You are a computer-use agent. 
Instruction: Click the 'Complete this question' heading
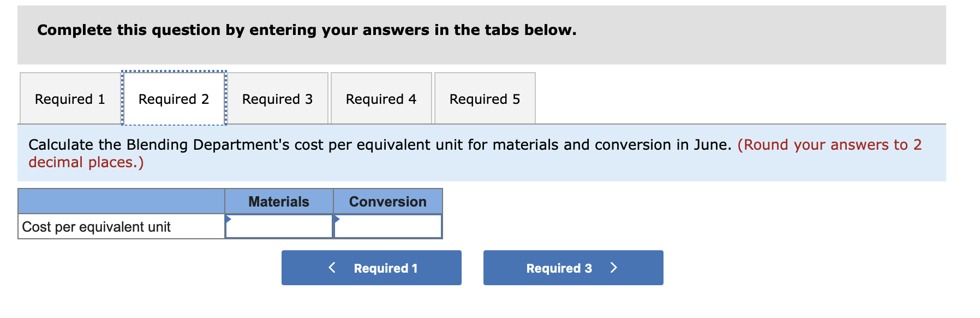(x=307, y=30)
